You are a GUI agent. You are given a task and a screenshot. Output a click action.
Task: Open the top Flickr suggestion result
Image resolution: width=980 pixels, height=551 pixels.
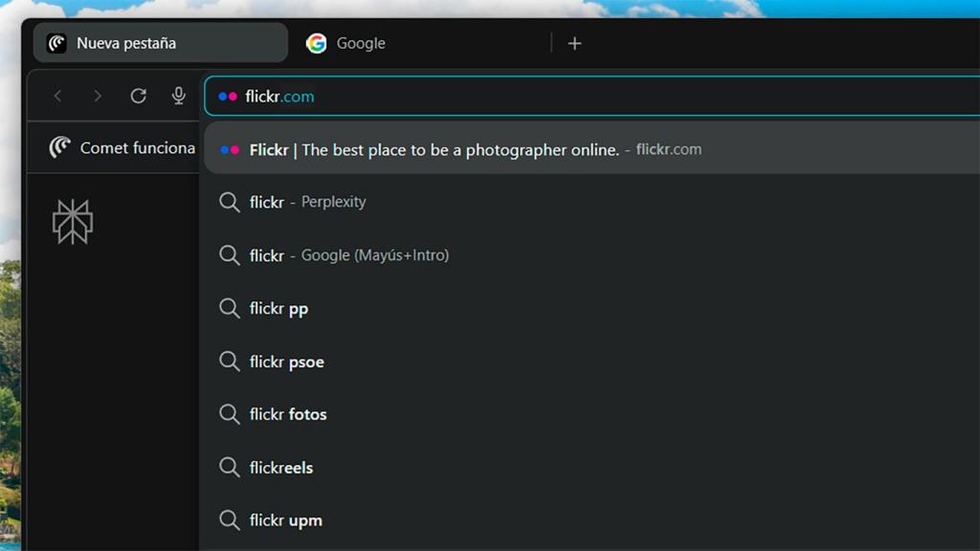pyautogui.click(x=435, y=149)
